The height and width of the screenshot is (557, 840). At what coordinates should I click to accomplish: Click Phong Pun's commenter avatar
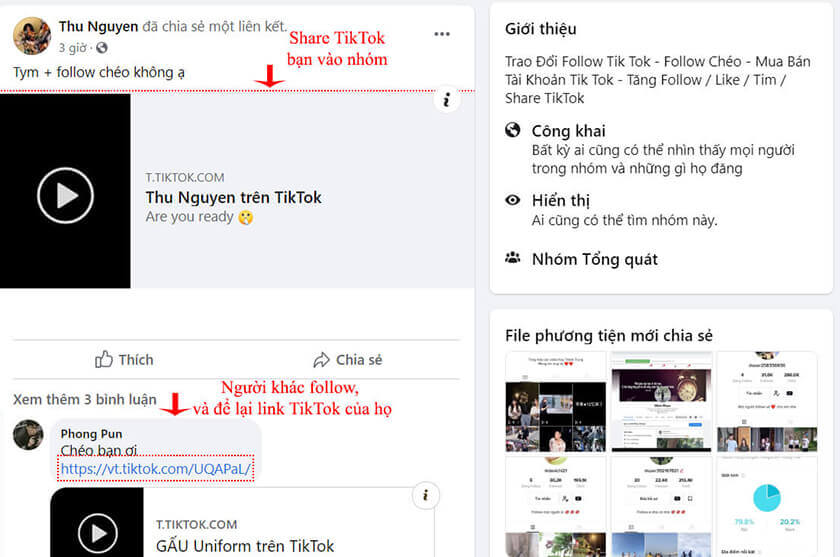pos(28,436)
